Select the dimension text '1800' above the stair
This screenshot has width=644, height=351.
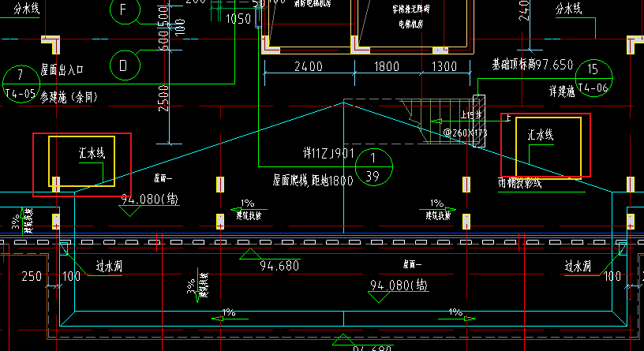387,66
